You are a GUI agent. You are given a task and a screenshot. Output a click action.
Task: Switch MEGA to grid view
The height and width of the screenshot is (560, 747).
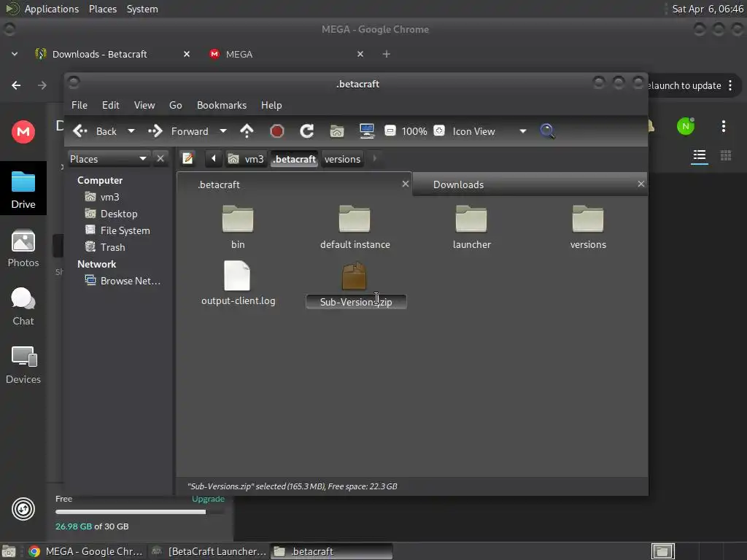coord(726,155)
